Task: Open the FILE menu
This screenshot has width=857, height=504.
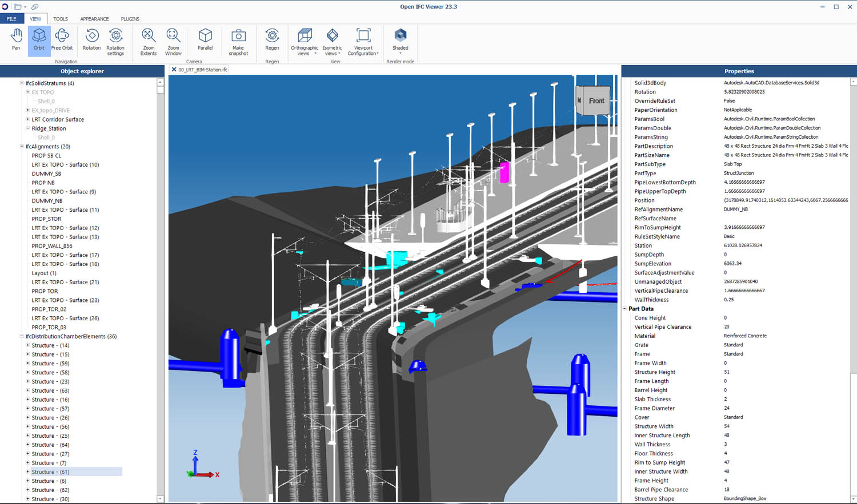Action: 11,19
